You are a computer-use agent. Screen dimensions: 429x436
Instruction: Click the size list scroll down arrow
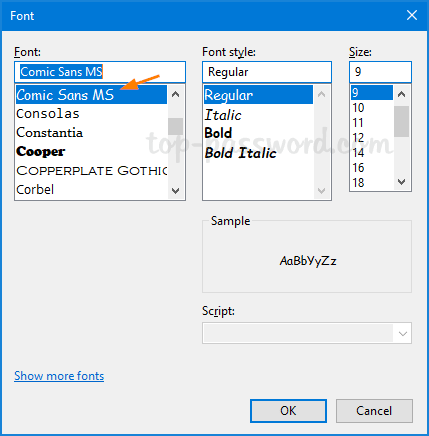point(402,182)
